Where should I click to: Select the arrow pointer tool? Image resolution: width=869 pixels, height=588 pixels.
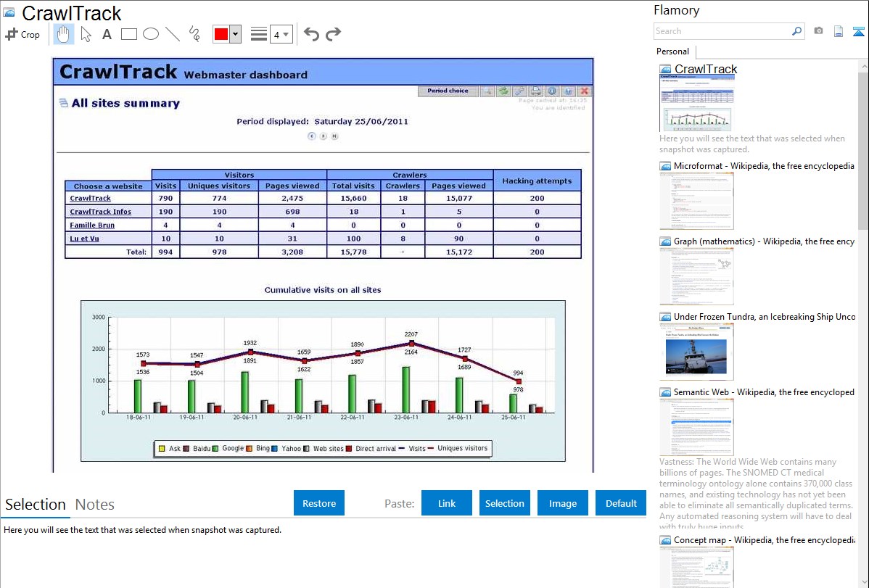[86, 34]
